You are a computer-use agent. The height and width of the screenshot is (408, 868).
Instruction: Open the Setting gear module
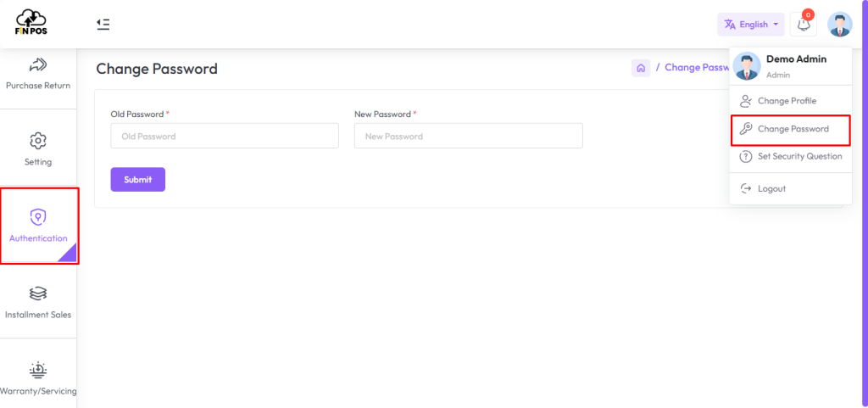pos(38,148)
